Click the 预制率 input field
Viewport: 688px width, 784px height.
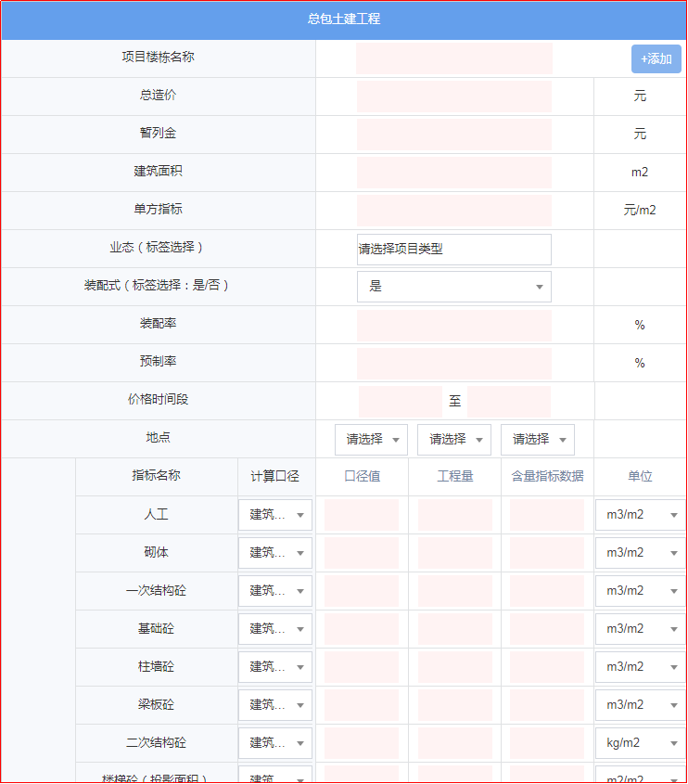[454, 364]
